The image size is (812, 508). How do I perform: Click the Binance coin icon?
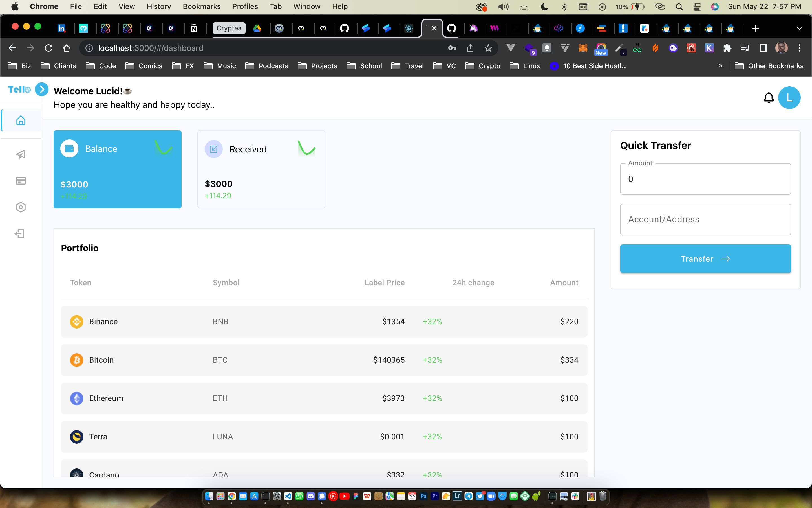pyautogui.click(x=76, y=321)
